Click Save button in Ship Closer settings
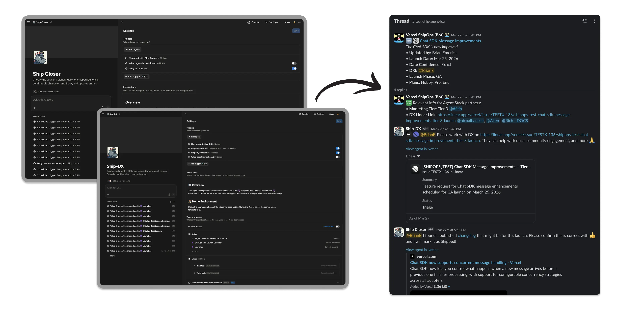 click(296, 31)
